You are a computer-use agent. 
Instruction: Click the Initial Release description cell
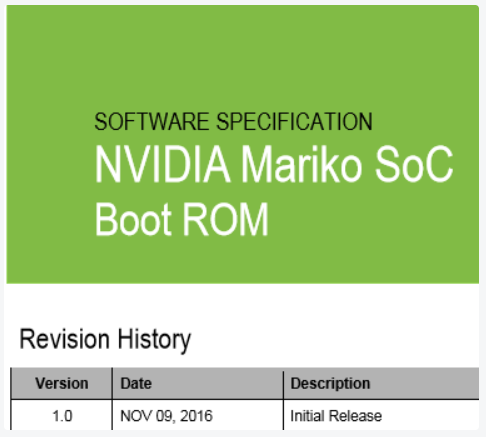pos(381,415)
